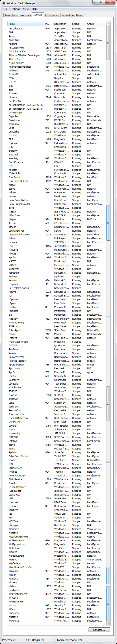Click the Processes: 81 status bar entry
The image size is (117, 644).
point(10,640)
